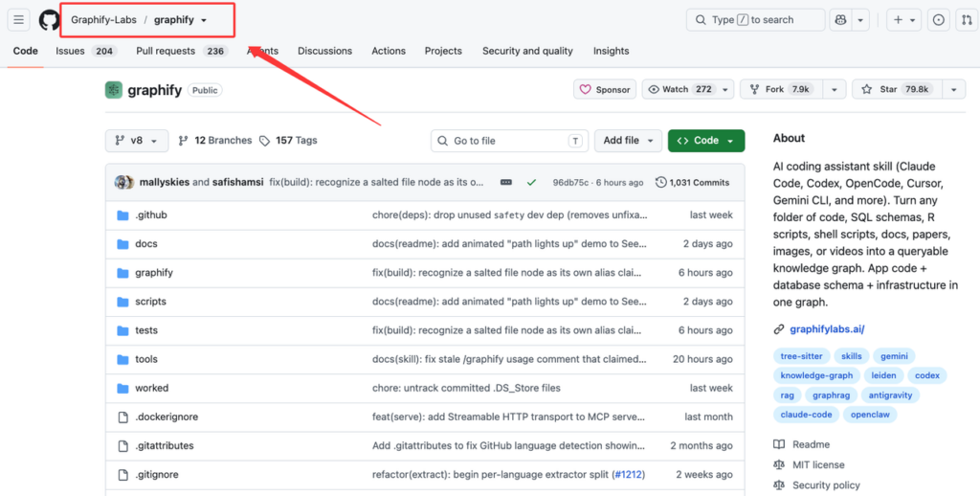Expand the Fork options dropdown arrow
The height and width of the screenshot is (496, 980).
click(x=835, y=89)
